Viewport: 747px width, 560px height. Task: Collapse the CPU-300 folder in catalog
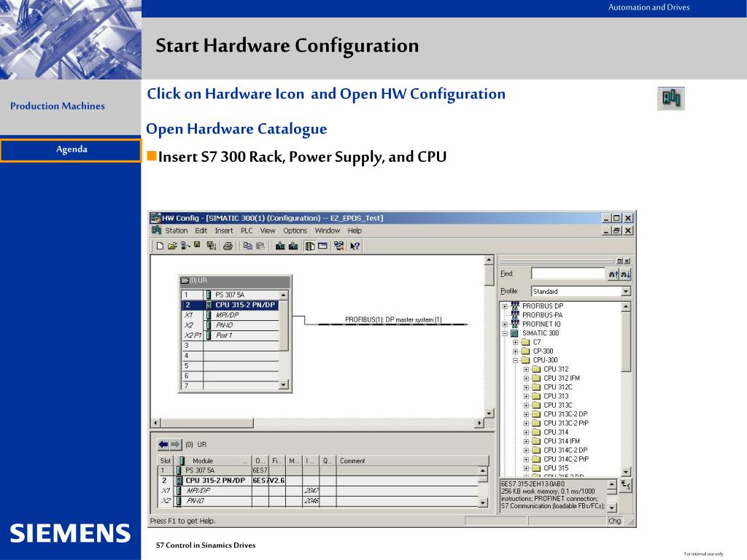pyautogui.click(x=515, y=360)
